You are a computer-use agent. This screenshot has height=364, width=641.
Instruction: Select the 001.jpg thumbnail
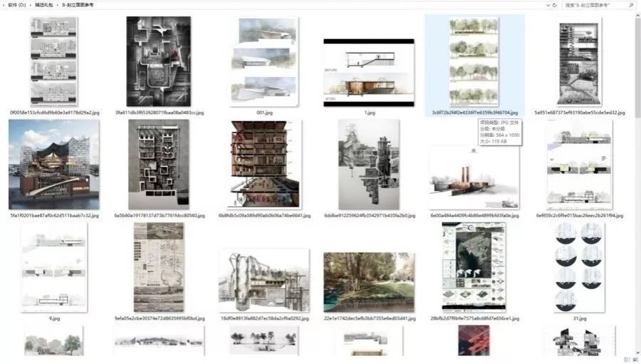(x=264, y=62)
